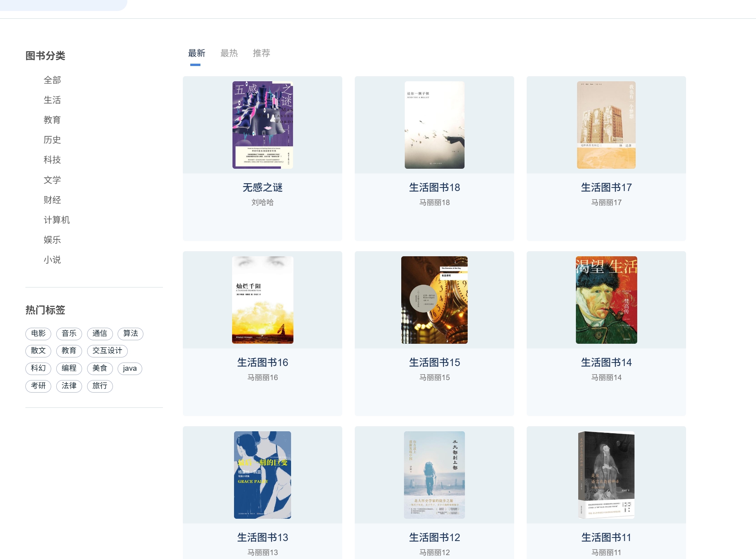Open the 生活图书18 cover image
Image resolution: width=756 pixels, height=559 pixels.
434,125
